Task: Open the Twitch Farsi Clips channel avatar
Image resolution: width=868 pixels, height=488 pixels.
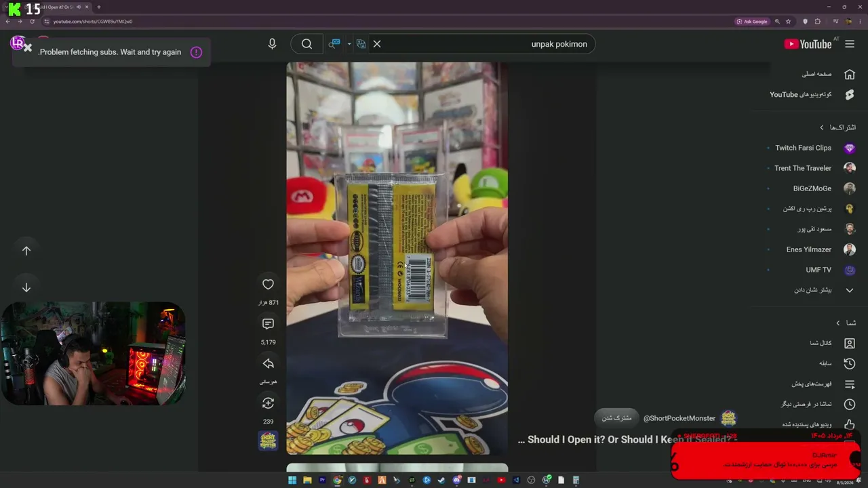Action: 850,148
